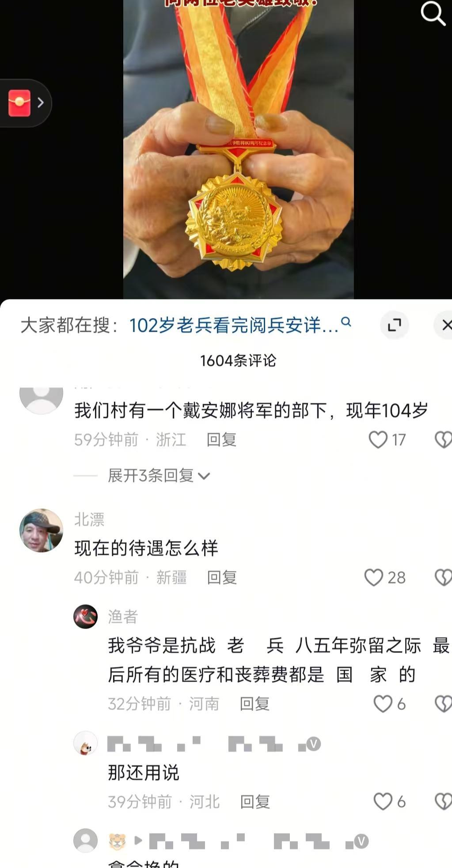
Task: Open search with the magnifier icon
Action: (x=433, y=13)
